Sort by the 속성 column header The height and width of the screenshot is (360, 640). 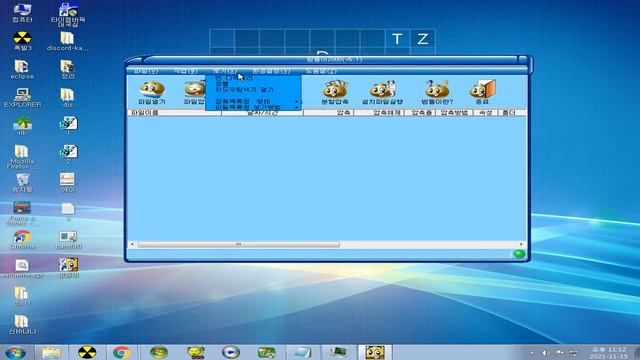pyautogui.click(x=485, y=112)
